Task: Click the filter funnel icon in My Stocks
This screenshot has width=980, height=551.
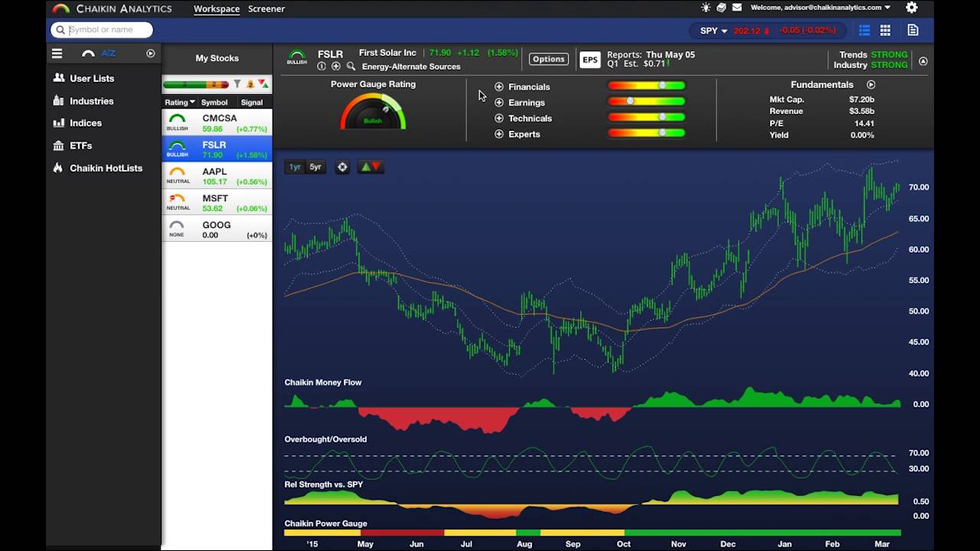Action: 237,84
